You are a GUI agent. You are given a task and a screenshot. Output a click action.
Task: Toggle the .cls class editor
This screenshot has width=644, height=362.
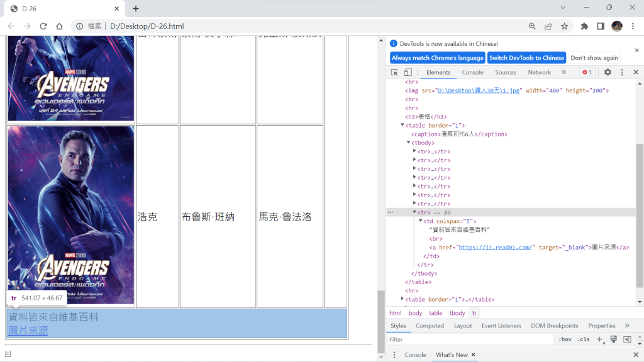583,339
